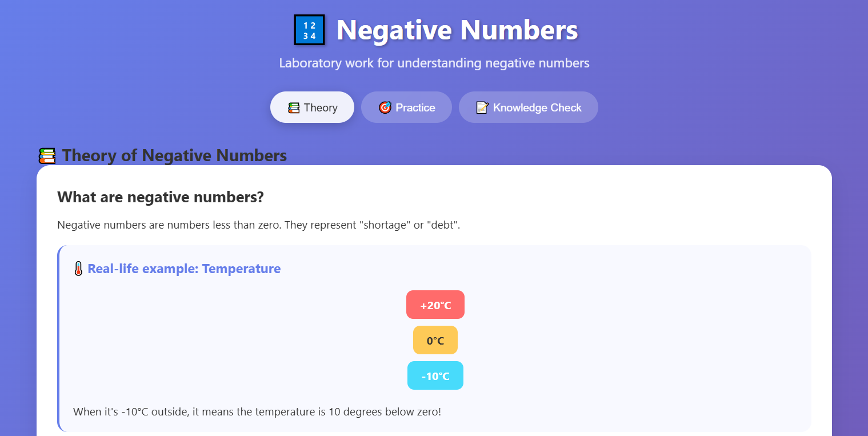The width and height of the screenshot is (868, 436).
Task: Click the blue left border of example box
Action: 58,338
